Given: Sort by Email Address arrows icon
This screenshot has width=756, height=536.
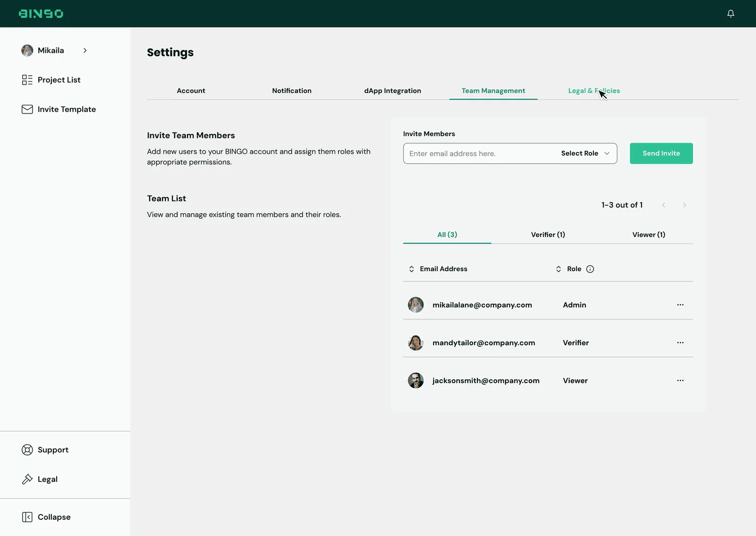Looking at the screenshot, I should click(411, 269).
